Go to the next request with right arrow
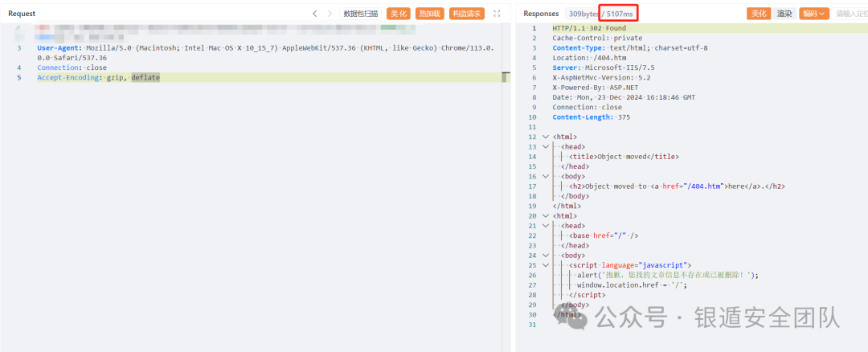 tap(330, 14)
